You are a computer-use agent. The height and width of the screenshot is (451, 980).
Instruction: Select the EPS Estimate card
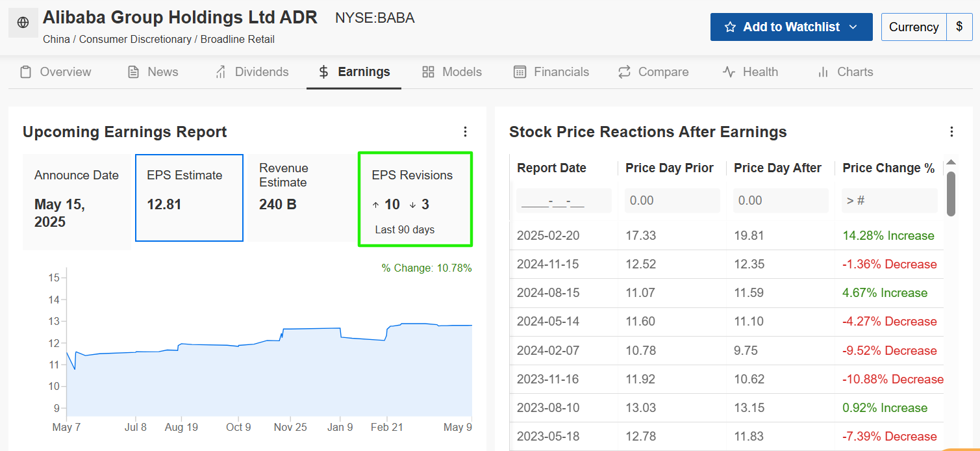point(189,198)
